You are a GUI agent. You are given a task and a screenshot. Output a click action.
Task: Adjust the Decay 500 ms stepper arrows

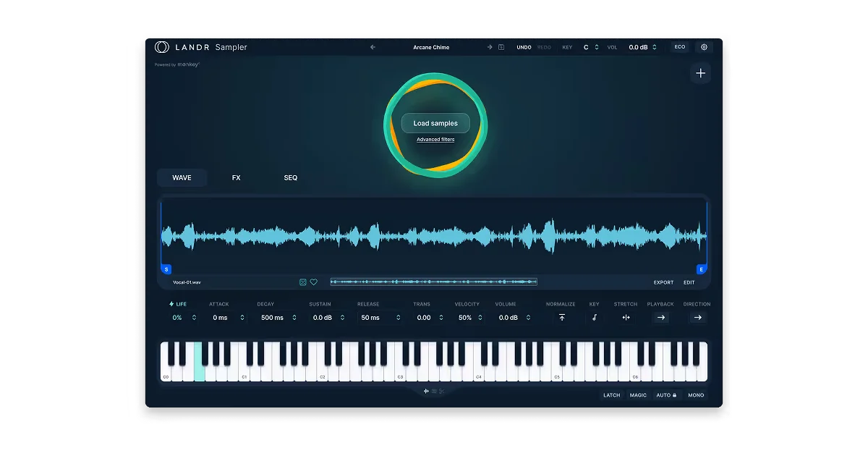pyautogui.click(x=294, y=318)
